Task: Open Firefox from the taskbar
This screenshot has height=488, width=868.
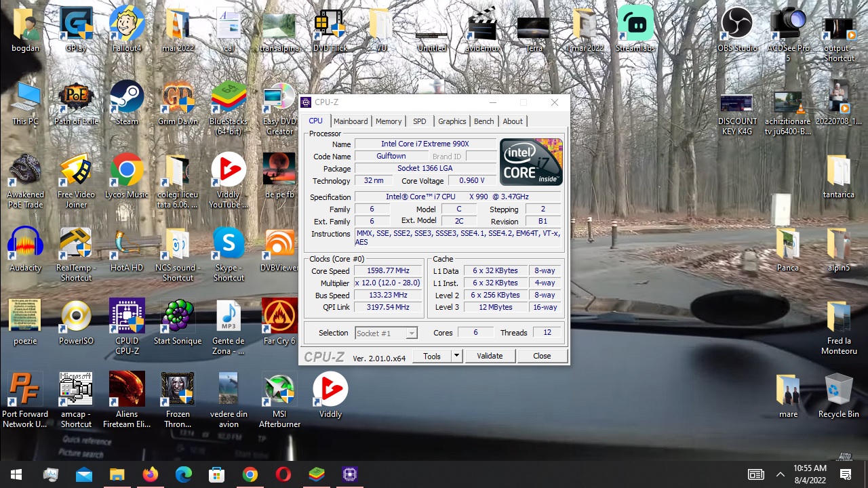Action: [151, 474]
